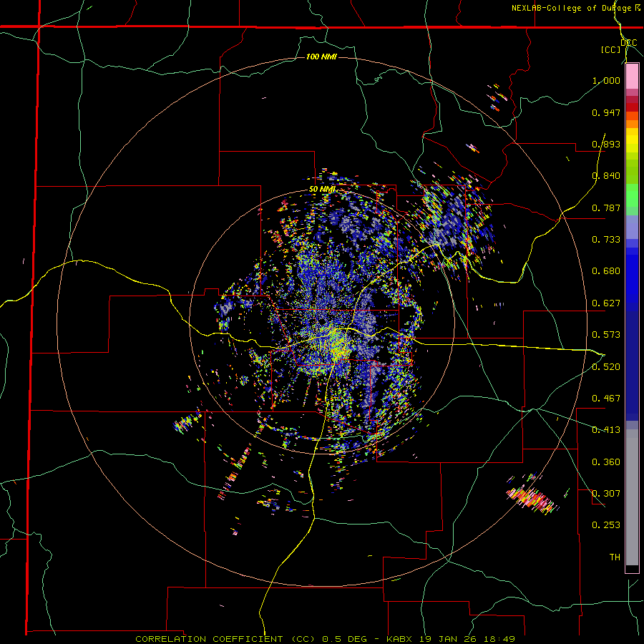
Task: Click the 0.253 legend value
Action: (x=606, y=525)
